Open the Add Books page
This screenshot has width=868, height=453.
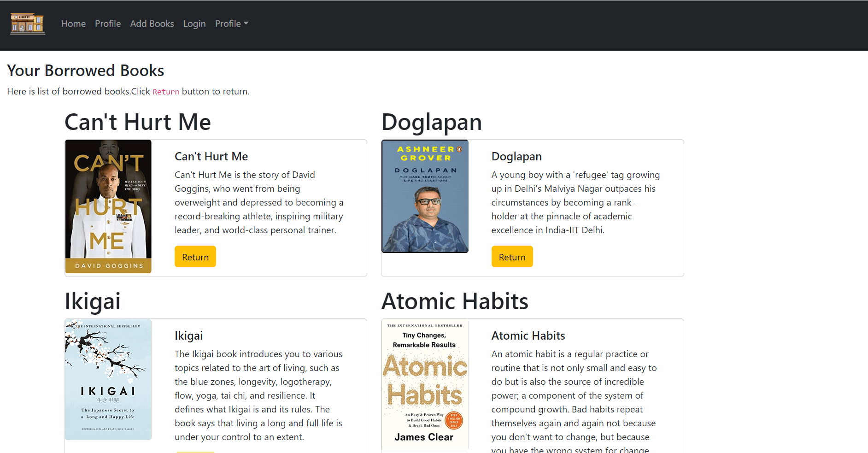click(152, 24)
